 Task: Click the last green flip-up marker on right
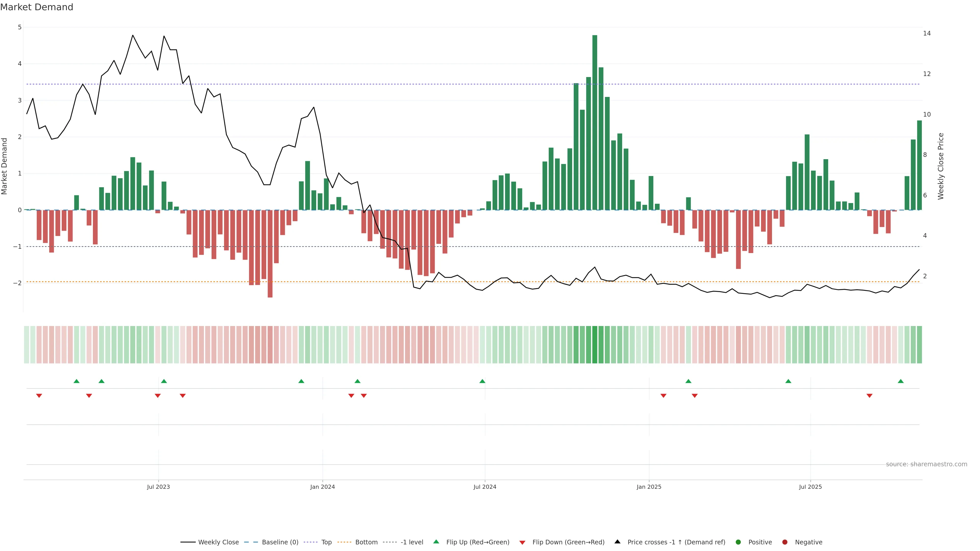click(900, 381)
